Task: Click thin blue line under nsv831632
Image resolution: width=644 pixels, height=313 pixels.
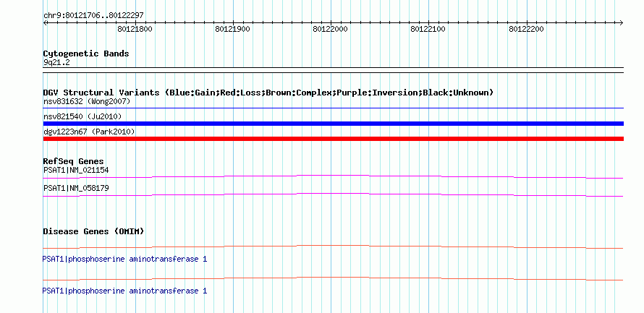Action: pyautogui.click(x=334, y=108)
